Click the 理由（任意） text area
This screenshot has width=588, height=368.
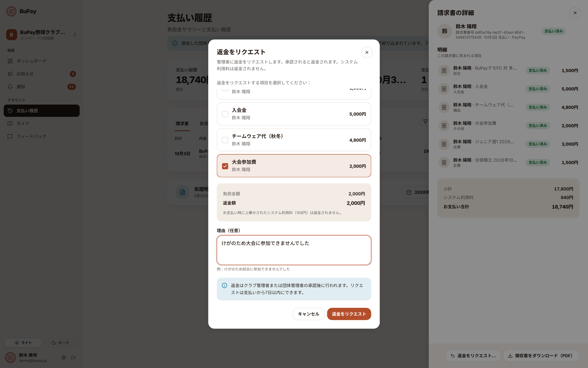(294, 250)
